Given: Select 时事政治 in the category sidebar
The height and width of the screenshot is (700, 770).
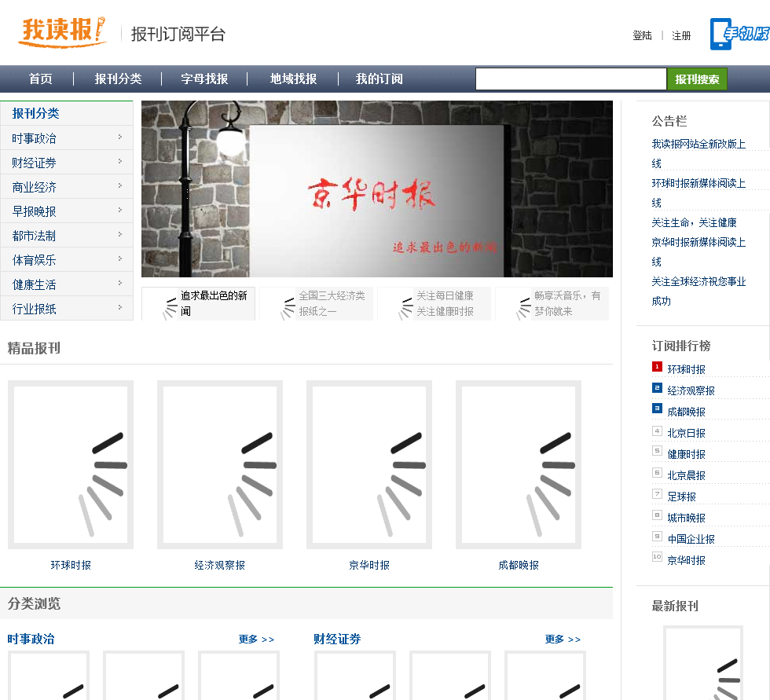Looking at the screenshot, I should coord(34,138).
